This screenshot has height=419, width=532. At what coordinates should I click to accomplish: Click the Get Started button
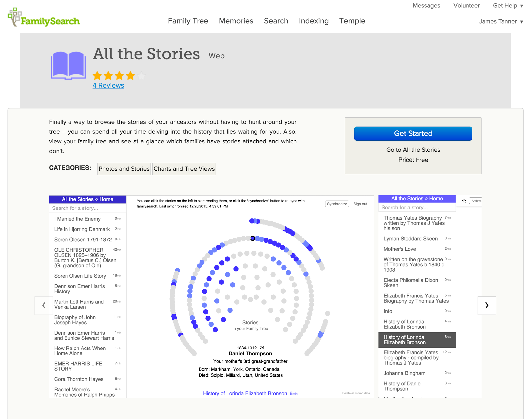(x=413, y=134)
